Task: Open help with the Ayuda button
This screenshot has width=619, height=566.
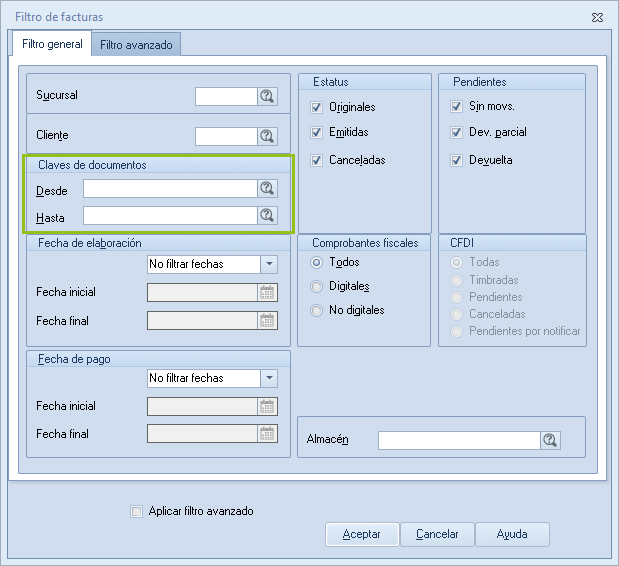Action: [512, 534]
